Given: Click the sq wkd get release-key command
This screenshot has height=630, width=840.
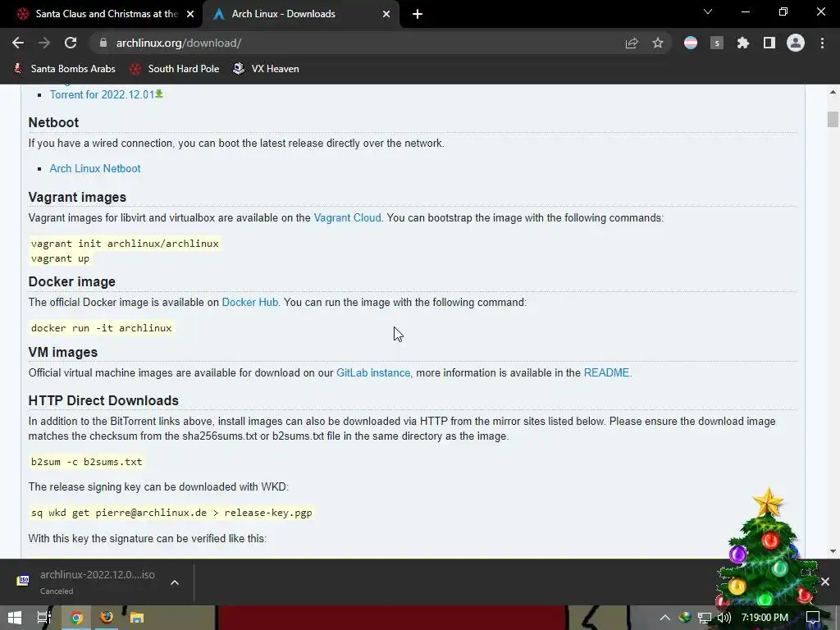Looking at the screenshot, I should [x=171, y=513].
